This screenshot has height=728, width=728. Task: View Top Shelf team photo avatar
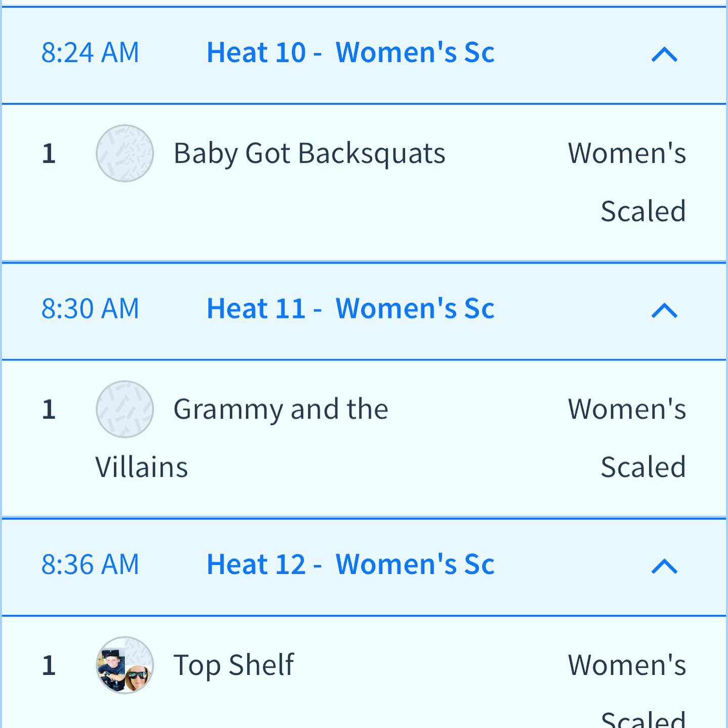click(125, 665)
